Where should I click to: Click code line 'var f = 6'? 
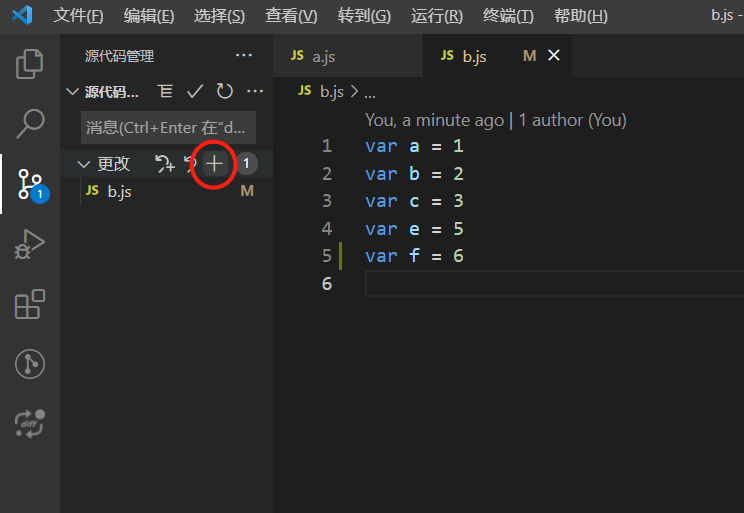click(414, 256)
